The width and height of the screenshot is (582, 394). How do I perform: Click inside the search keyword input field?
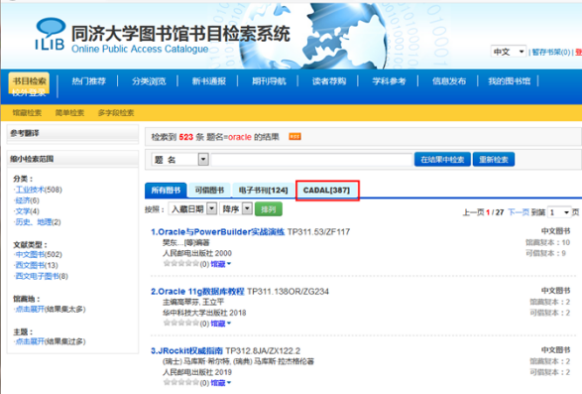coord(312,160)
